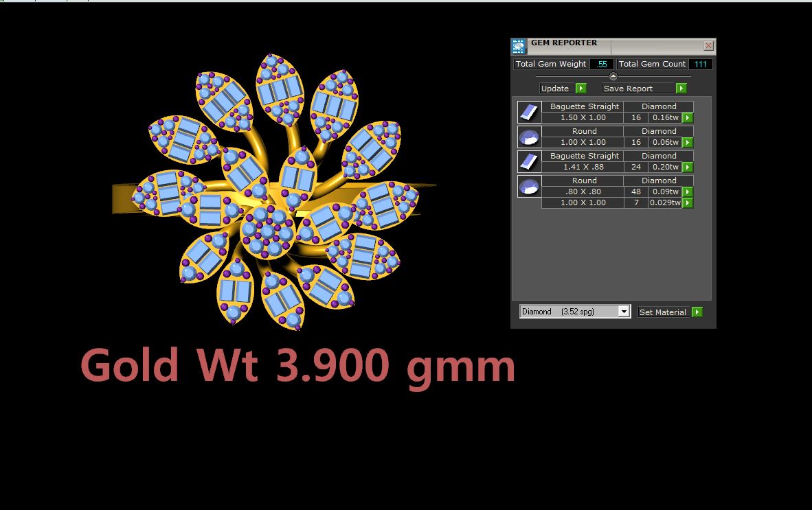This screenshot has height=510, width=812.
Task: Close the Gem Reporter panel
Action: [709, 46]
